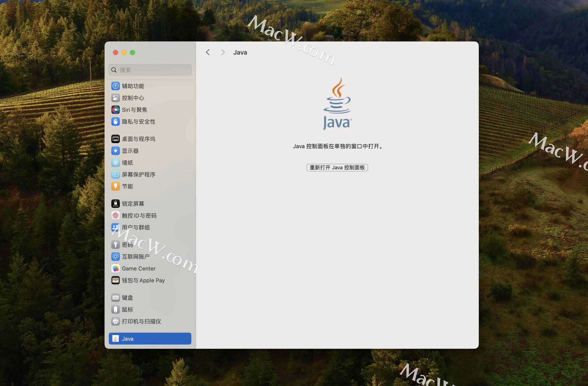Click the search magnifier icon

pyautogui.click(x=114, y=70)
